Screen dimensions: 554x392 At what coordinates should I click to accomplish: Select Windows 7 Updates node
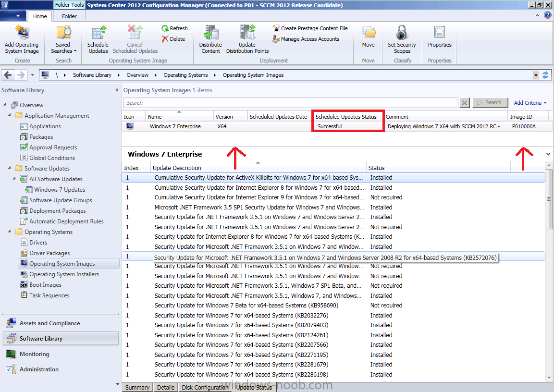pos(55,190)
